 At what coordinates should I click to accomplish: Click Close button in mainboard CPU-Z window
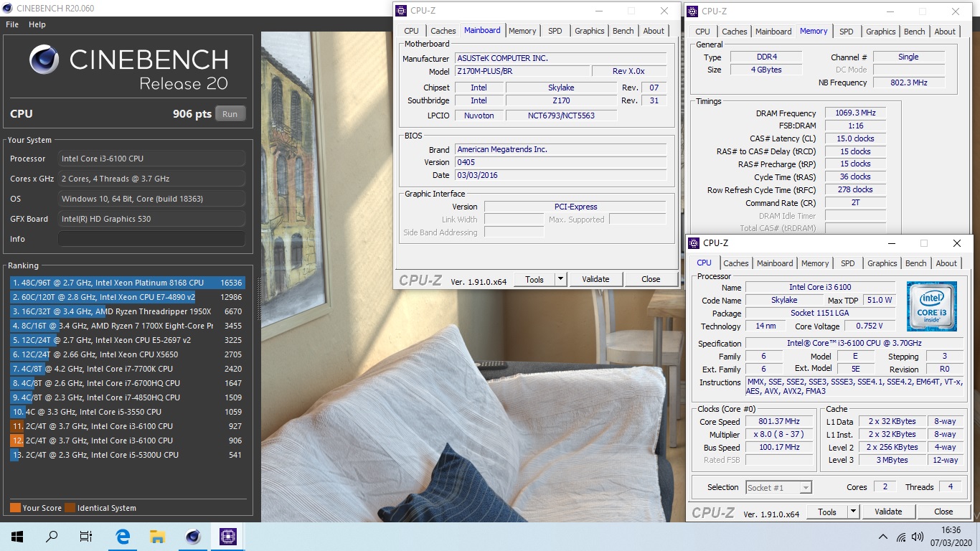tap(651, 279)
